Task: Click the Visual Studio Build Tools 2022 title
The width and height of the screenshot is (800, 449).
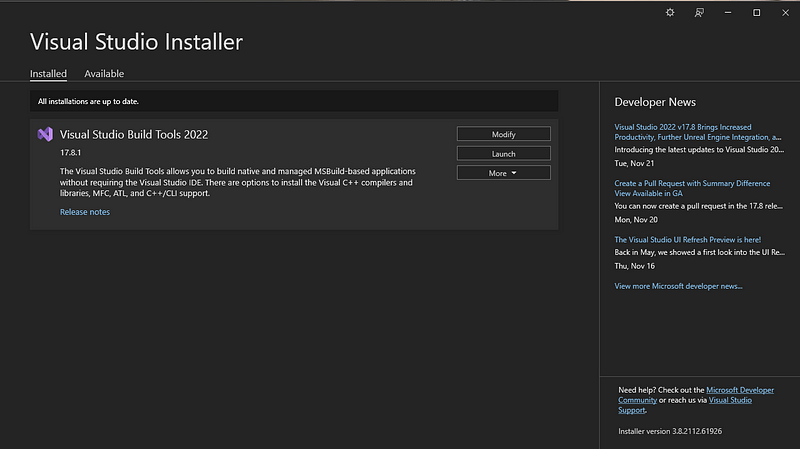Action: [x=134, y=134]
